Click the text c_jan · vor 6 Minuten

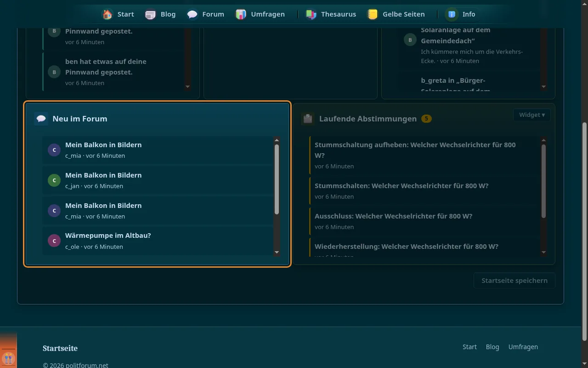pos(94,186)
